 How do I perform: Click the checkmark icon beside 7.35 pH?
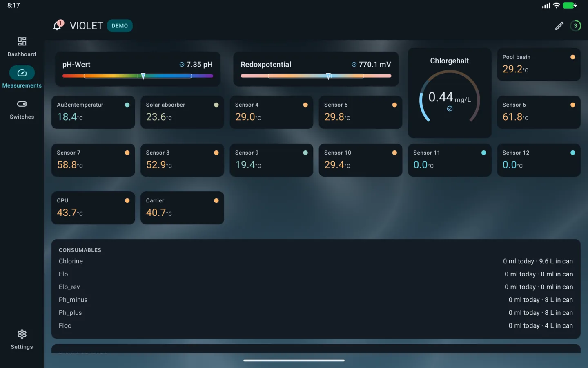tap(182, 65)
